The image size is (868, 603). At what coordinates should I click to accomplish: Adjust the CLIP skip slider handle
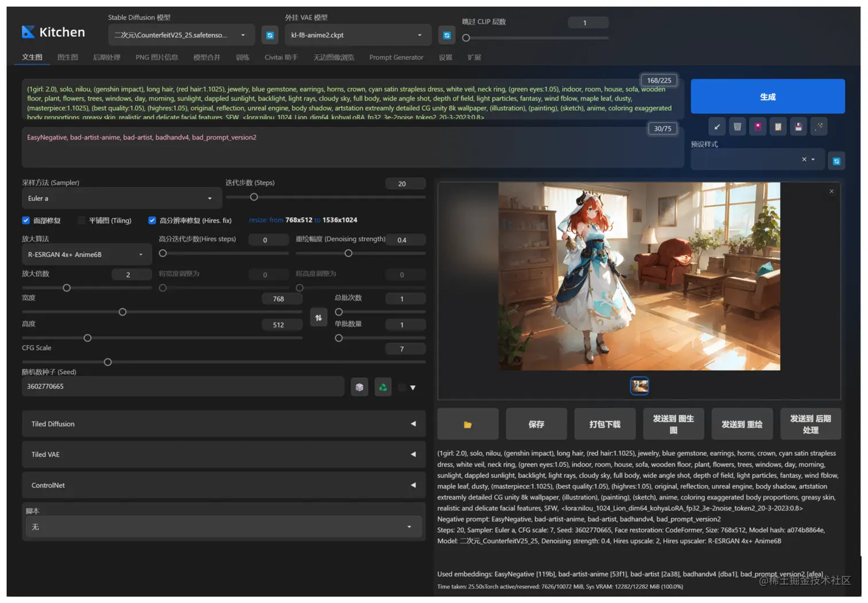(466, 38)
